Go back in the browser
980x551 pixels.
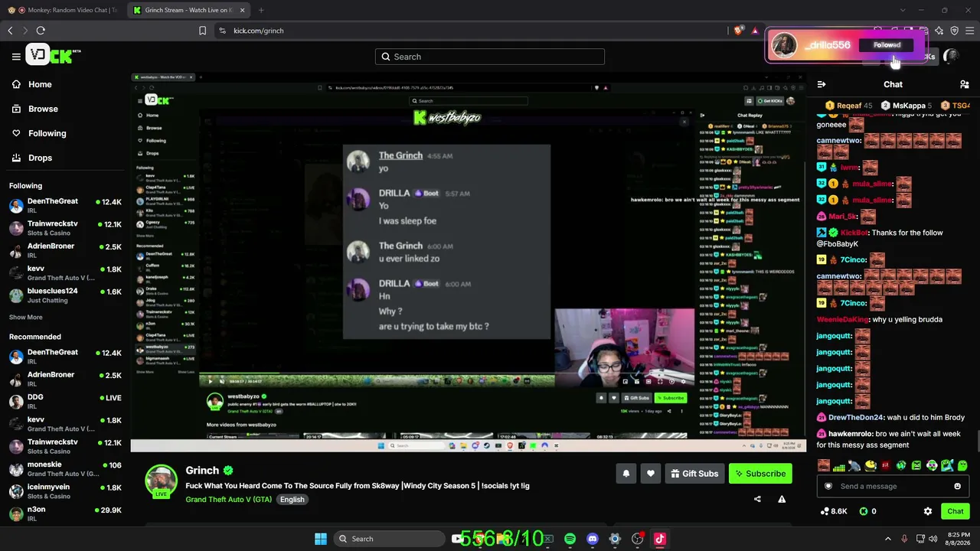(10, 31)
